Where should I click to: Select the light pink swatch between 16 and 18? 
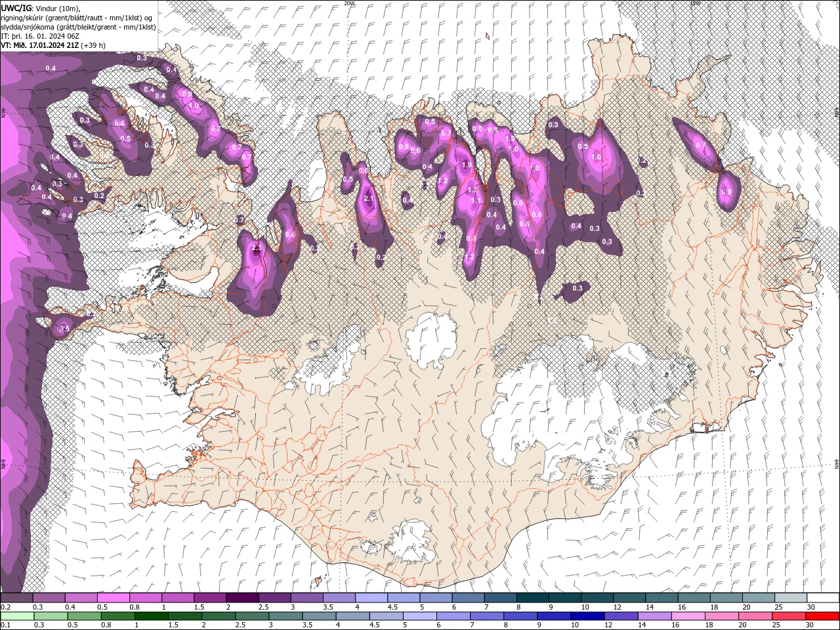coord(688,616)
